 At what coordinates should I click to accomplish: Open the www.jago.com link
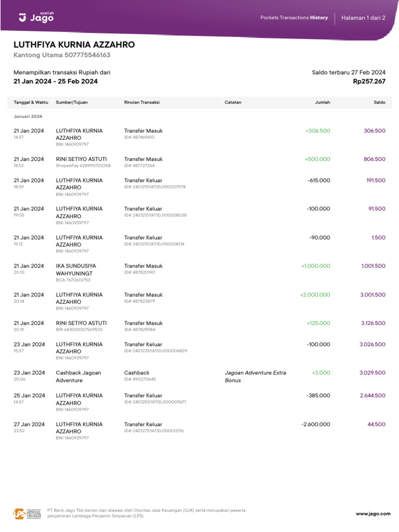[x=373, y=514]
